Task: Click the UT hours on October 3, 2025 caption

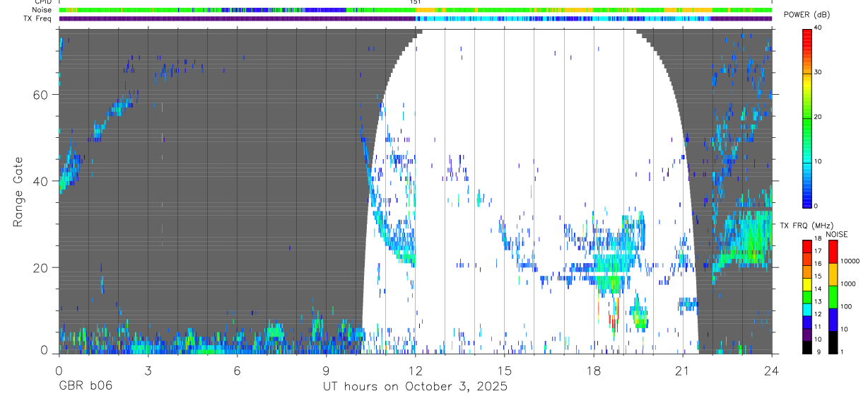Action: pyautogui.click(x=416, y=387)
